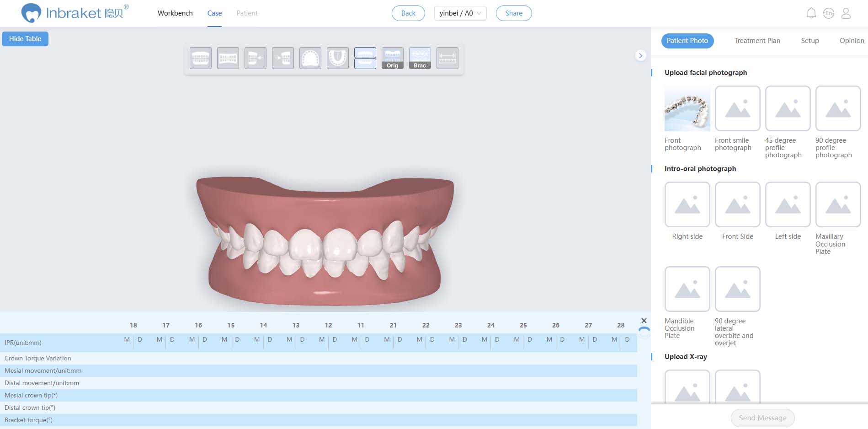Select tooth 28 column header

pyautogui.click(x=621, y=325)
